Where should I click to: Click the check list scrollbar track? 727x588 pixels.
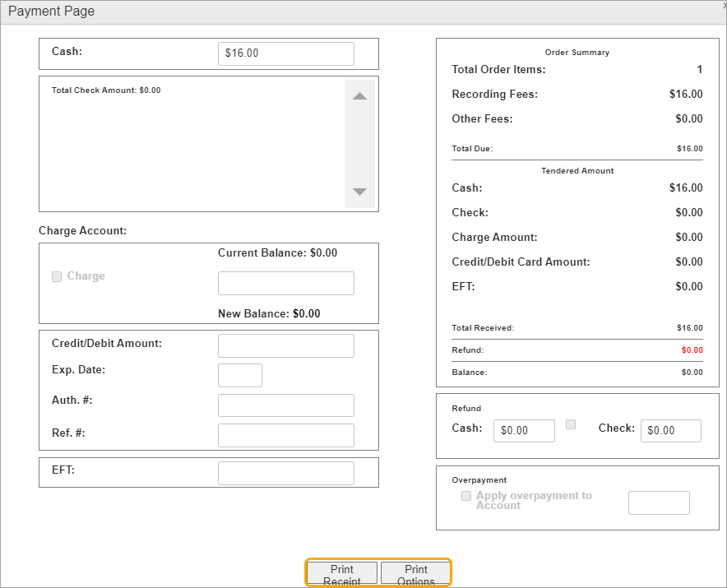[x=359, y=144]
